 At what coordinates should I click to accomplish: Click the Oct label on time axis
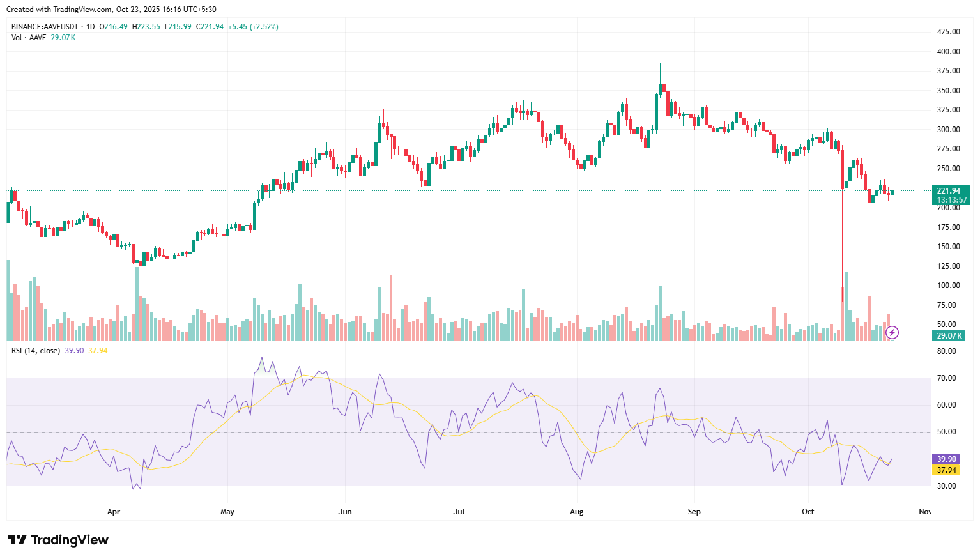(808, 512)
